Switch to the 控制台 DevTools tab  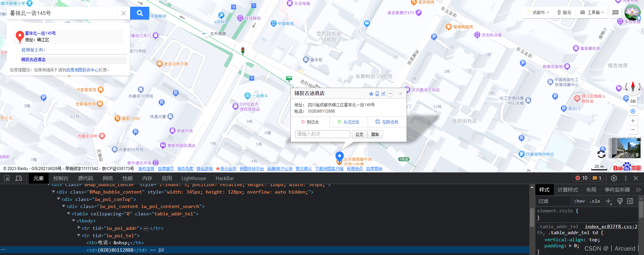tap(61, 178)
